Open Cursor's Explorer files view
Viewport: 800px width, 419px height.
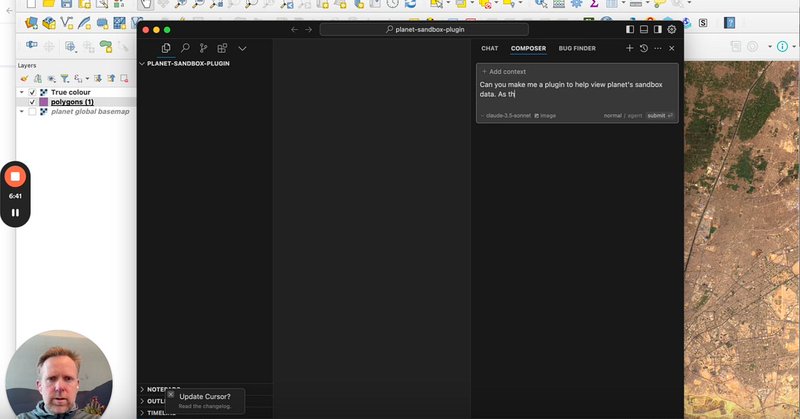coord(166,48)
